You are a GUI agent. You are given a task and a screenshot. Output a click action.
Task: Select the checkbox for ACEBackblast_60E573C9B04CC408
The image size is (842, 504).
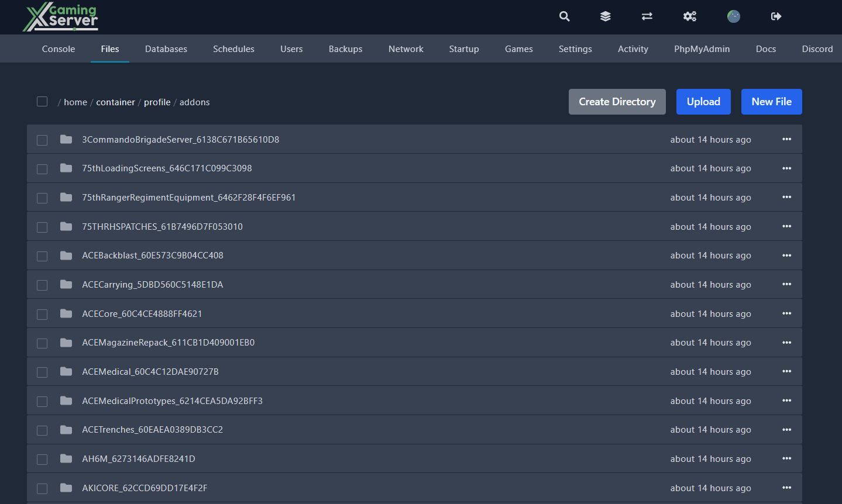pyautogui.click(x=42, y=256)
